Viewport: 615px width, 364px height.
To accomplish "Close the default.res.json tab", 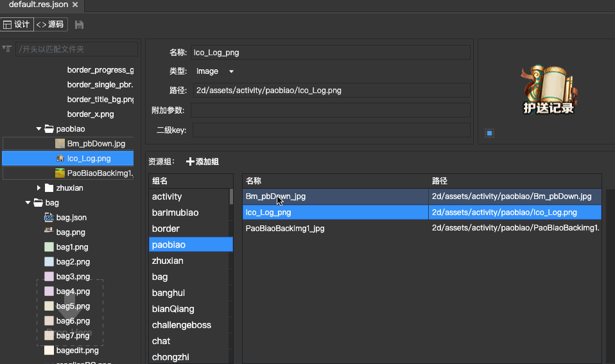I will pyautogui.click(x=75, y=4).
